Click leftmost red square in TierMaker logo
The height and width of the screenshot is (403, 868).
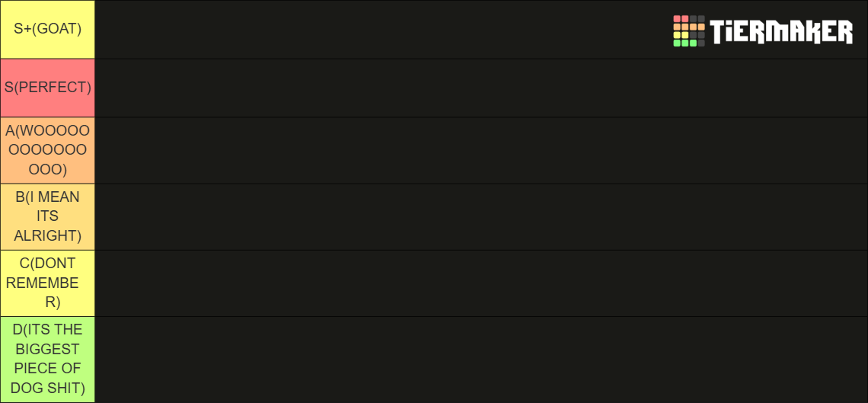click(677, 19)
